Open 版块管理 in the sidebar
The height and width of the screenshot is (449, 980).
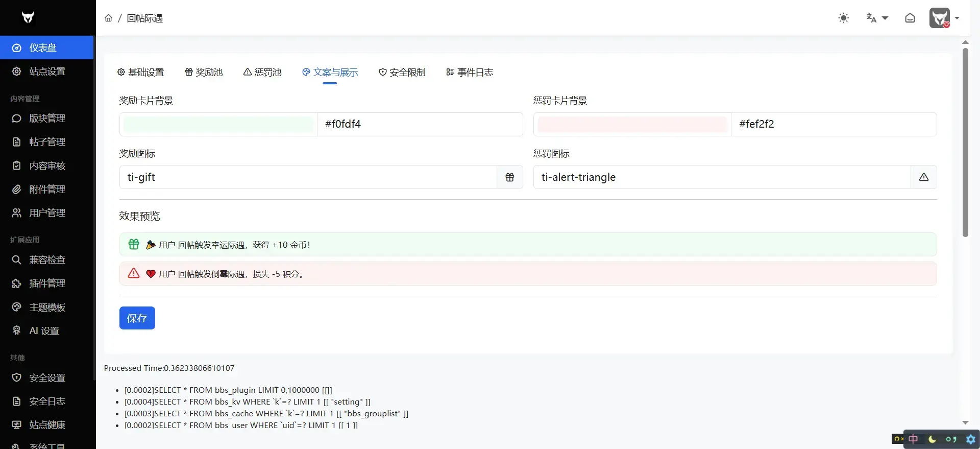click(47, 119)
